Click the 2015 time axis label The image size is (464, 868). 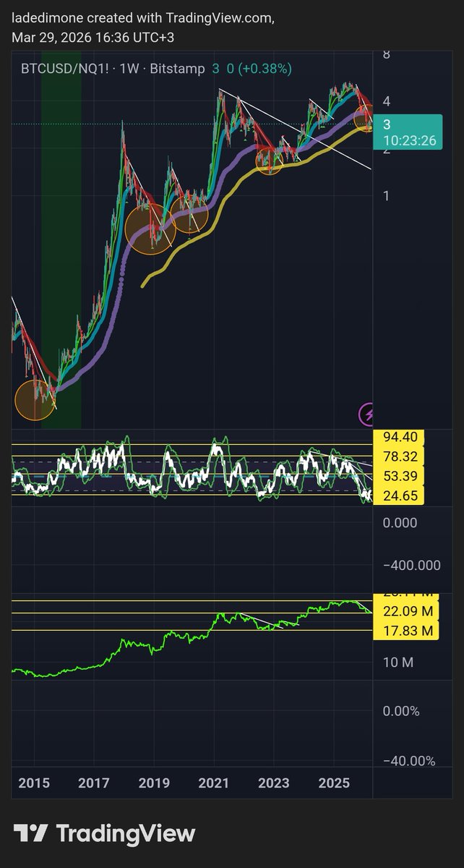(x=34, y=783)
